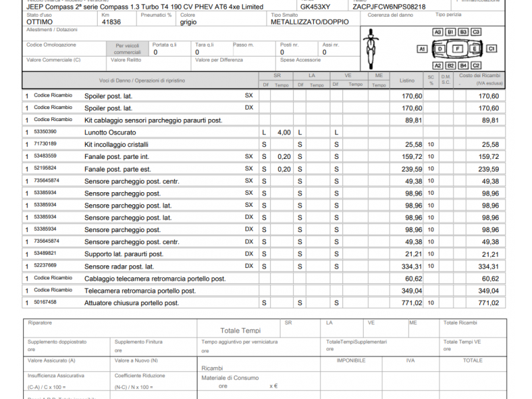The width and height of the screenshot is (532, 399).
Task: Click the 'Tara q.li' field
Action: pos(212,49)
